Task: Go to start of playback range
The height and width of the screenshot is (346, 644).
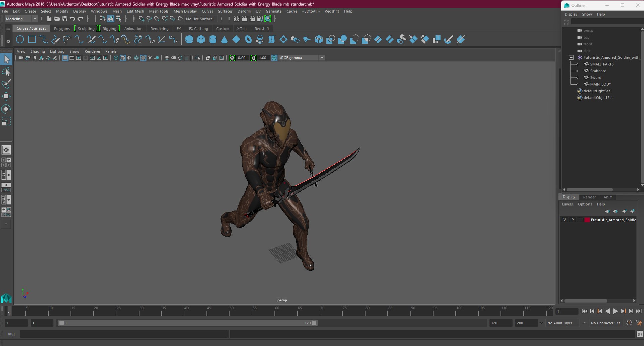Action: [585, 312]
